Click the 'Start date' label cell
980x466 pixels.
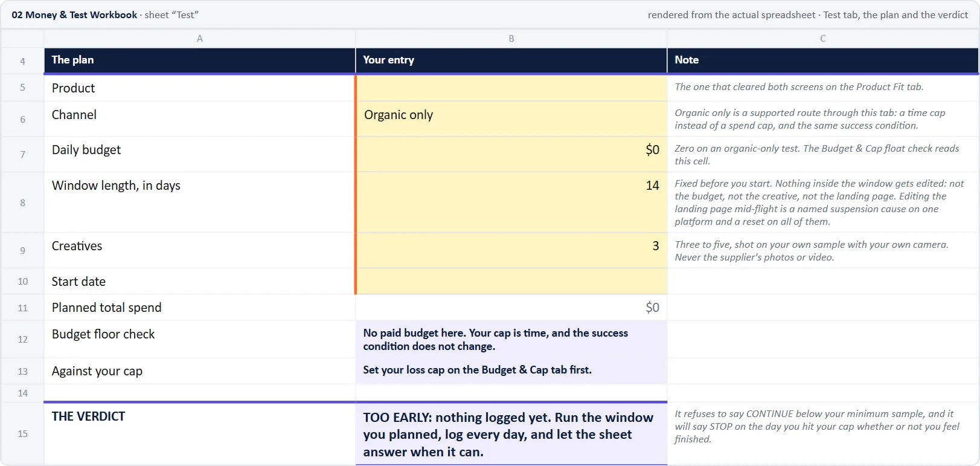[x=200, y=281]
